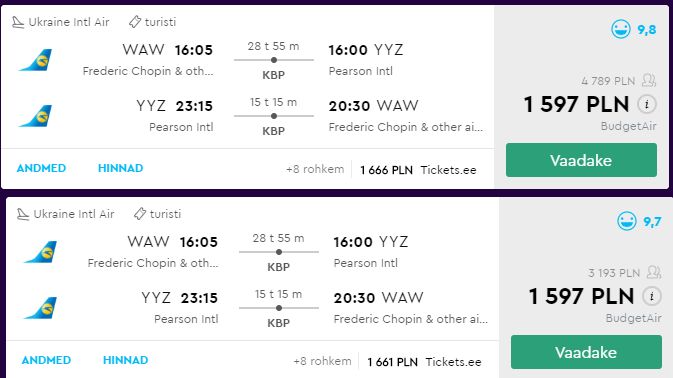Click the info icon beside second 1 597 PLN
This screenshot has width=673, height=378.
(652, 296)
